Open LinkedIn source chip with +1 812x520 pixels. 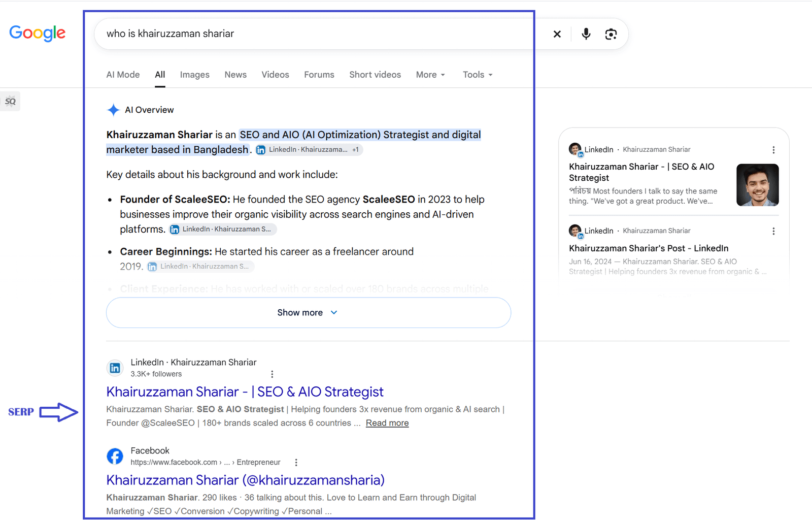click(x=309, y=150)
